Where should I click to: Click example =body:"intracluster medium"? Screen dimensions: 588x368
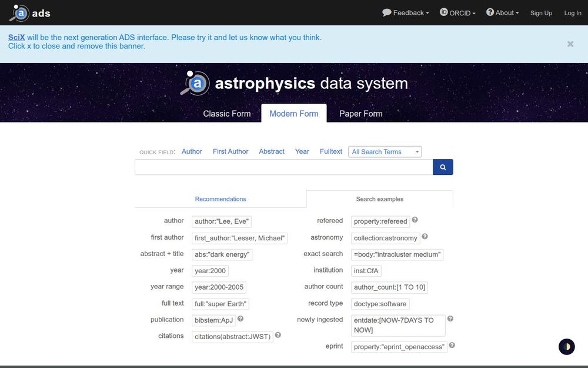(x=397, y=254)
